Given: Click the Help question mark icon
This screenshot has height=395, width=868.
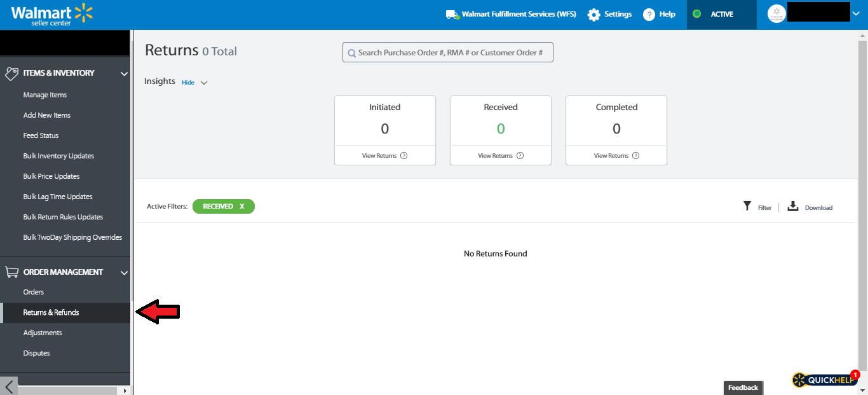Looking at the screenshot, I should coord(649,15).
